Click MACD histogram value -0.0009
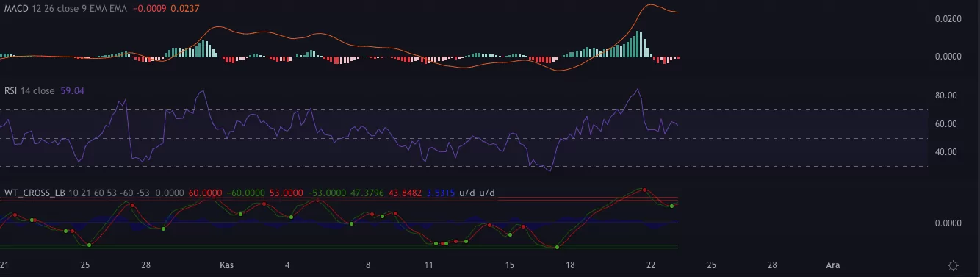Image resolution: width=980 pixels, height=277 pixels. pos(149,9)
